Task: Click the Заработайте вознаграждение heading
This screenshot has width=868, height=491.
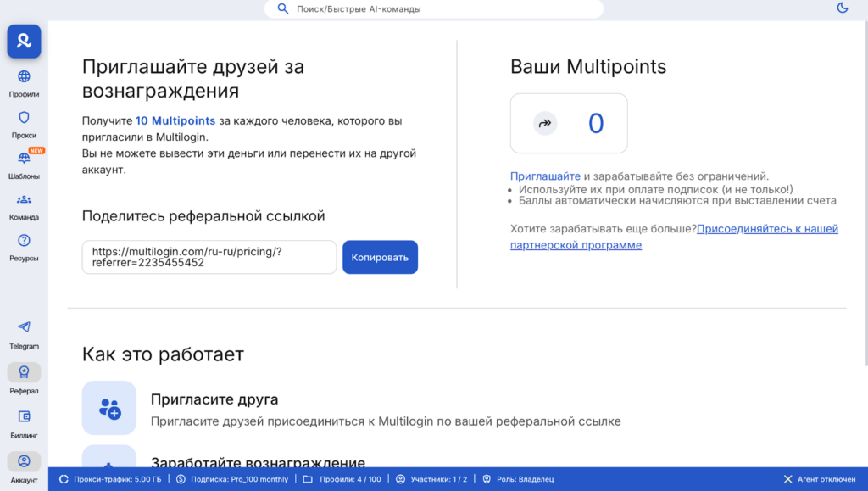Action: pos(258,461)
